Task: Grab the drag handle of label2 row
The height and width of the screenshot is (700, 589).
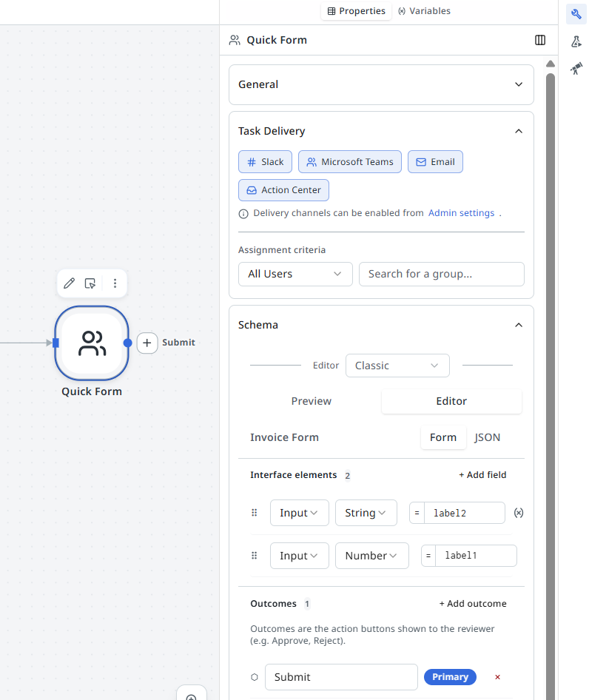Action: coord(254,513)
